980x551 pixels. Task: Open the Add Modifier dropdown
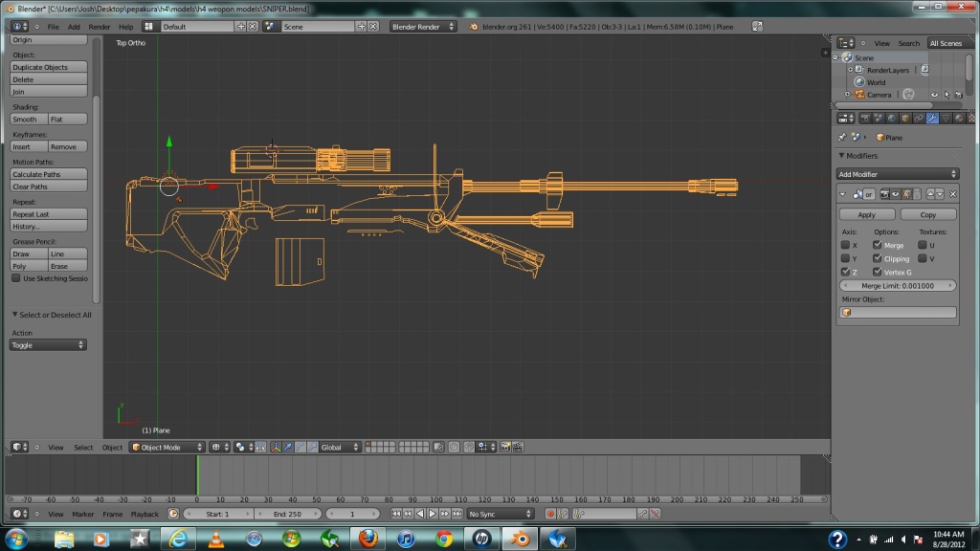click(897, 174)
